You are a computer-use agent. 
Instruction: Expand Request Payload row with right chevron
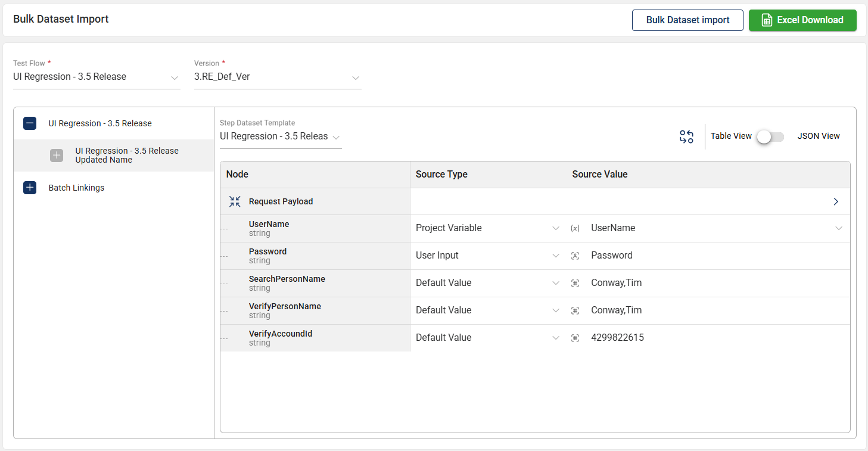[x=836, y=201]
